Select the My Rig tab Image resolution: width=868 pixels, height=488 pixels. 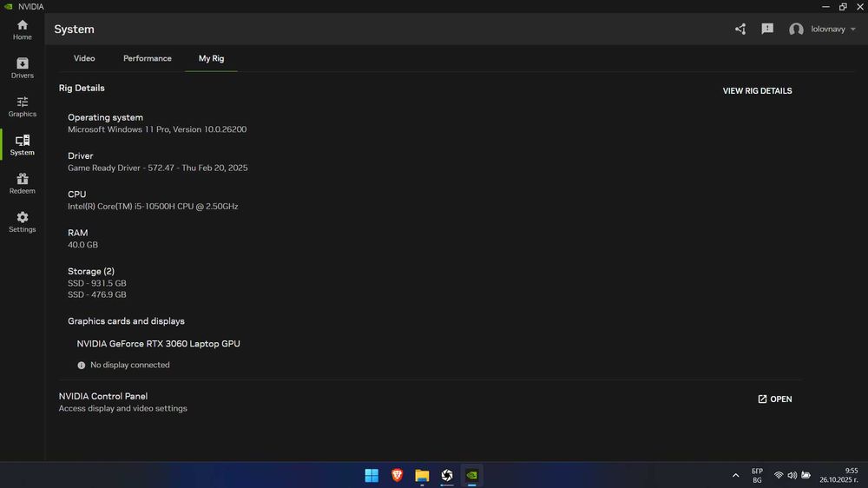click(x=212, y=58)
